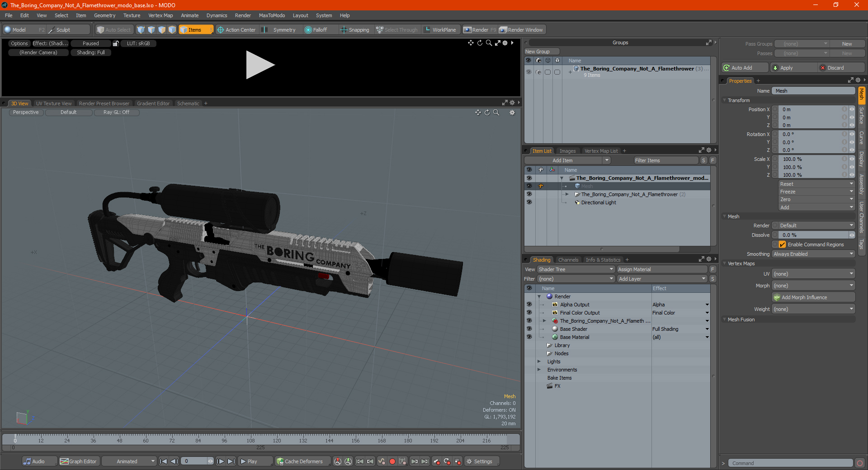The width and height of the screenshot is (868, 470).
Task: Click New Group button
Action: pyautogui.click(x=542, y=52)
